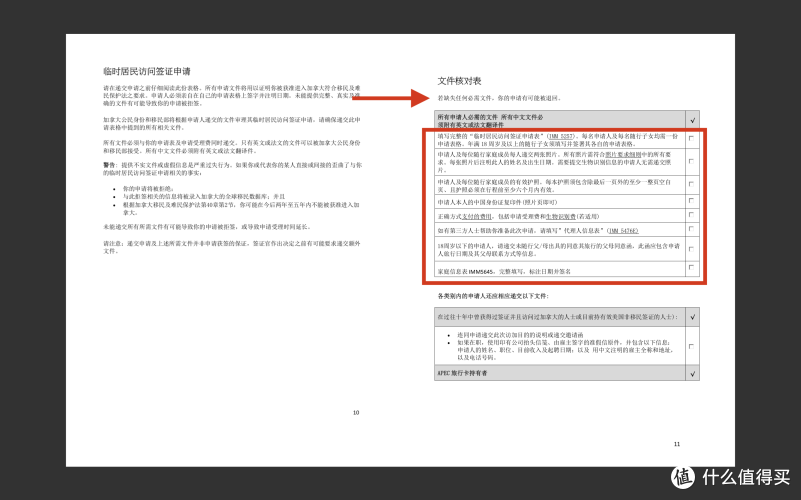Click the subheading 各类别内的申请人还应相应递交以下文件

[493, 296]
